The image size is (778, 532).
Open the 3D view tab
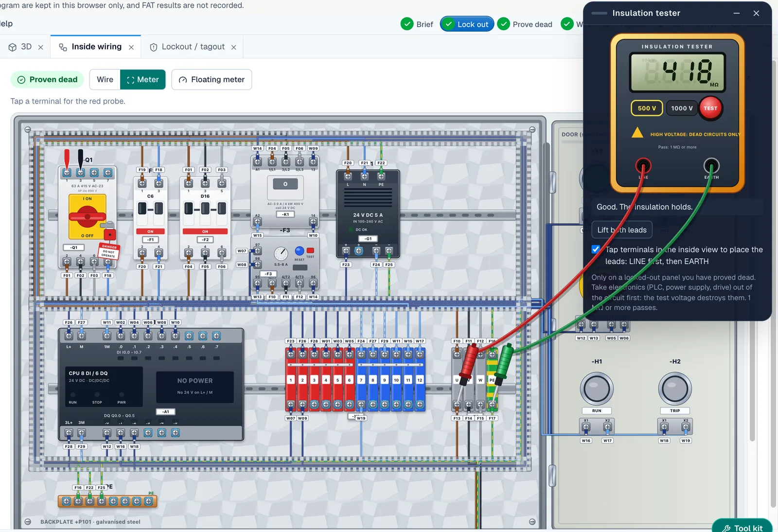pos(20,47)
